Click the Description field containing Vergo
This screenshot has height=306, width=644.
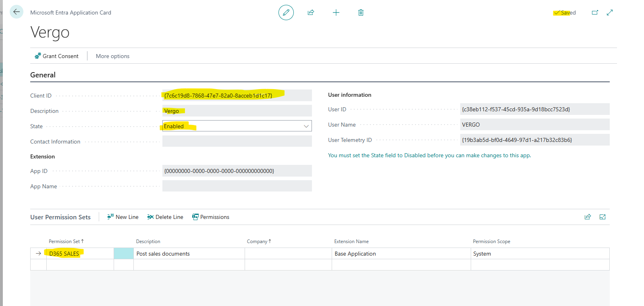point(237,110)
